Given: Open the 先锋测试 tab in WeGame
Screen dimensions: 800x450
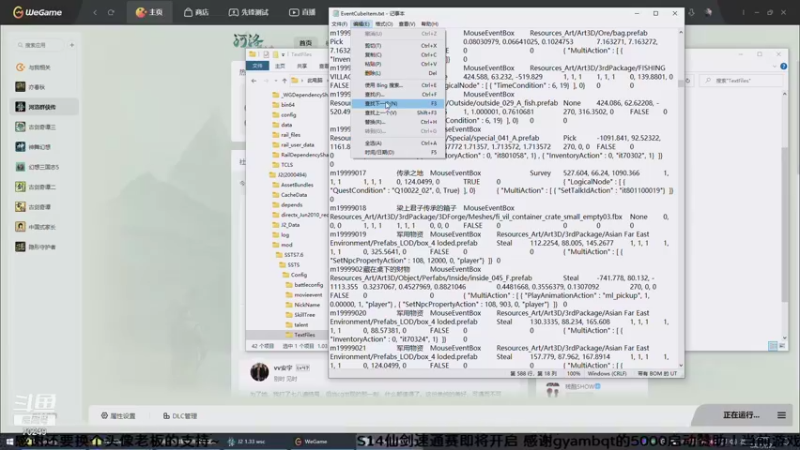Looking at the screenshot, I should coord(248,12).
